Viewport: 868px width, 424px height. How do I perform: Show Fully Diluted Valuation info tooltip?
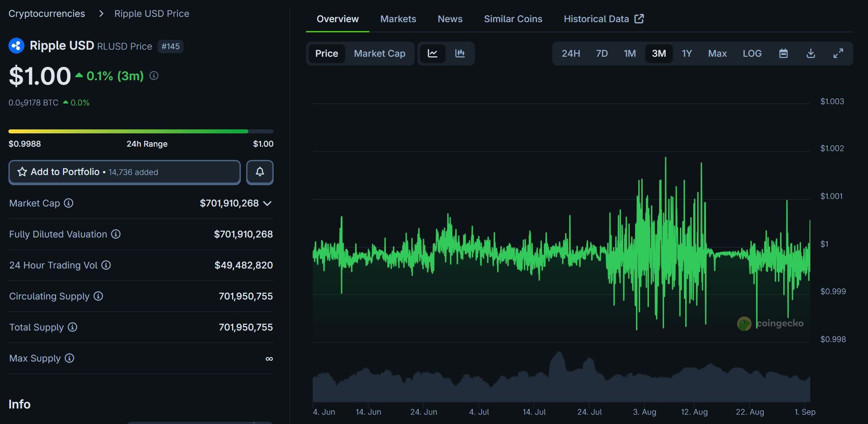coord(116,234)
